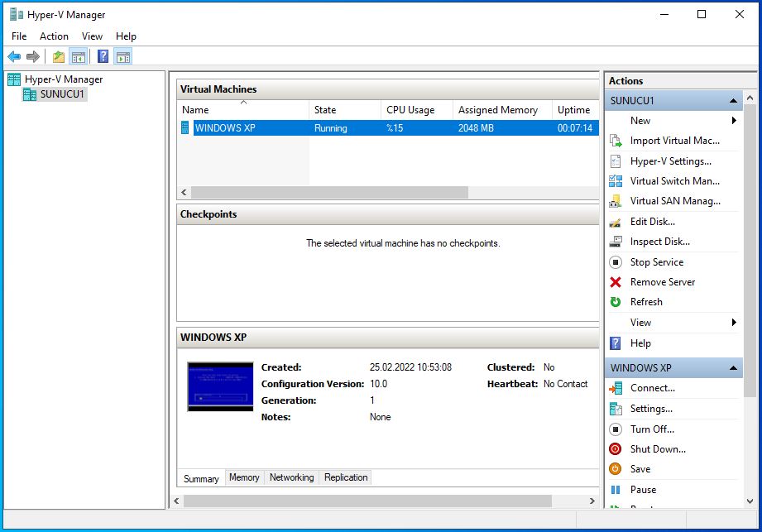
Task: Click the Edit Disk icon
Action: pos(616,222)
